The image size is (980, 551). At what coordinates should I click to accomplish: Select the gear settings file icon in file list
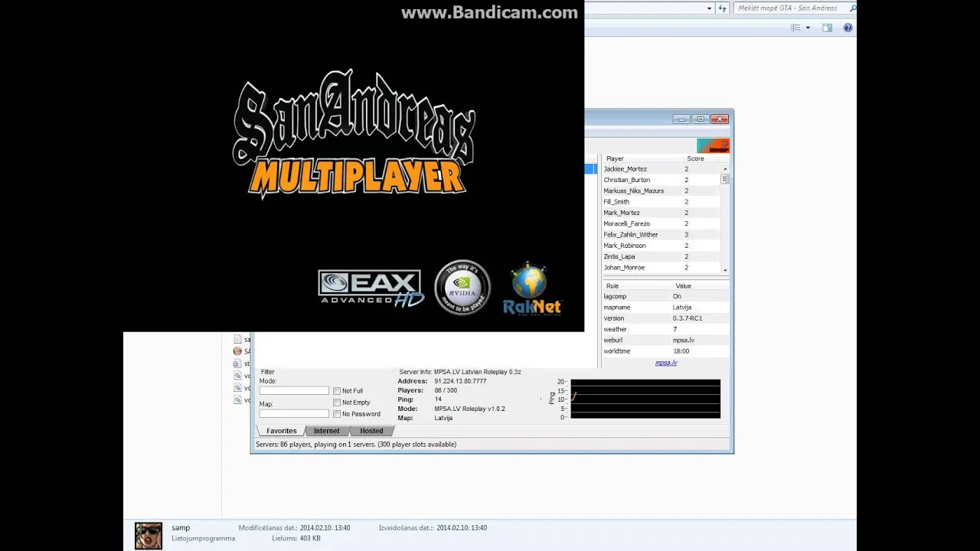point(237,364)
